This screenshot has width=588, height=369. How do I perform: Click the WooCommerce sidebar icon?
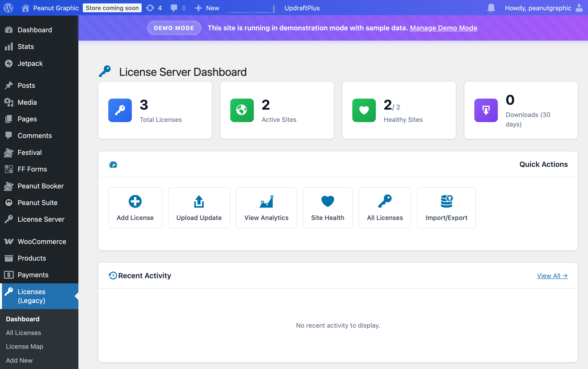(9, 242)
